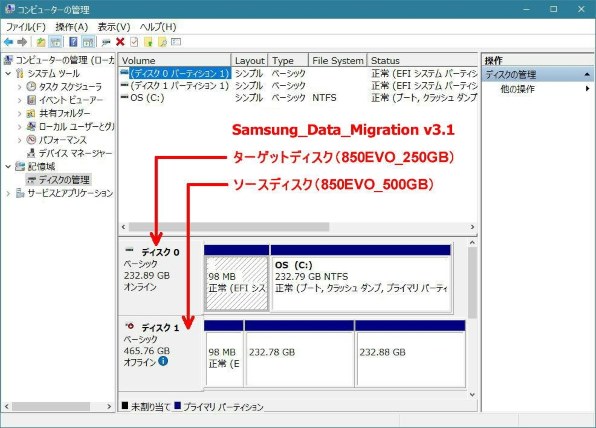Viewport: 596px width, 428px height.
Task: Expand the タスク スケジューラ node
Action: 19,87
